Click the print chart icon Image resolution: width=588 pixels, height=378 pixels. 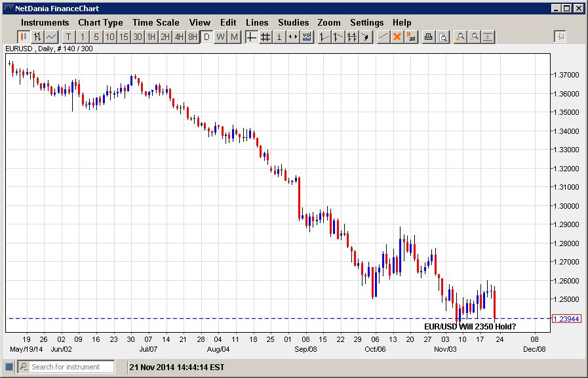(x=428, y=37)
